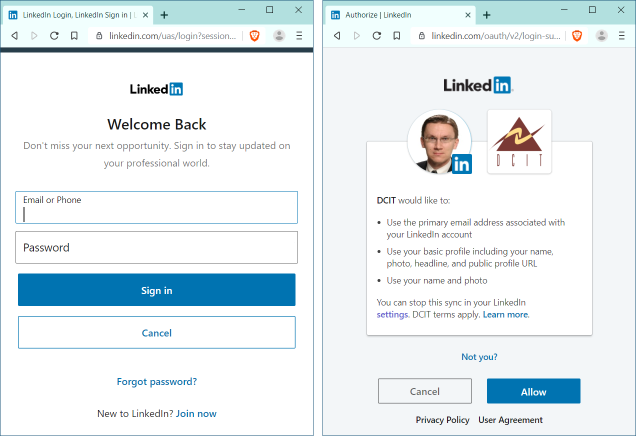Screen dimensions: 636x436
Task: Go back in the Authorize window
Action: coord(336,35)
